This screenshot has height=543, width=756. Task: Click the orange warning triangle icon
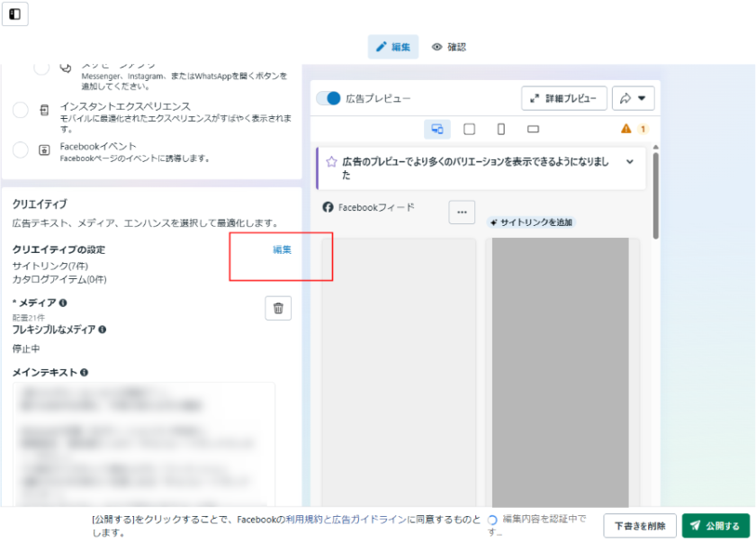click(626, 129)
